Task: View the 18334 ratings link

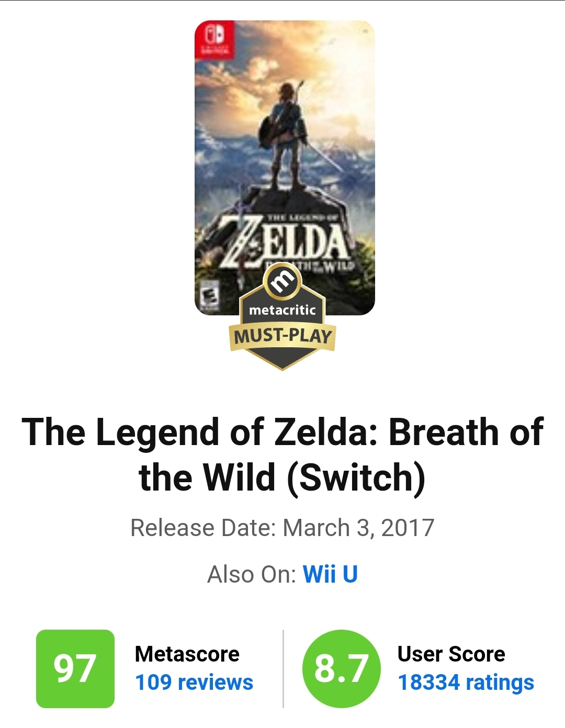Action: (x=466, y=682)
